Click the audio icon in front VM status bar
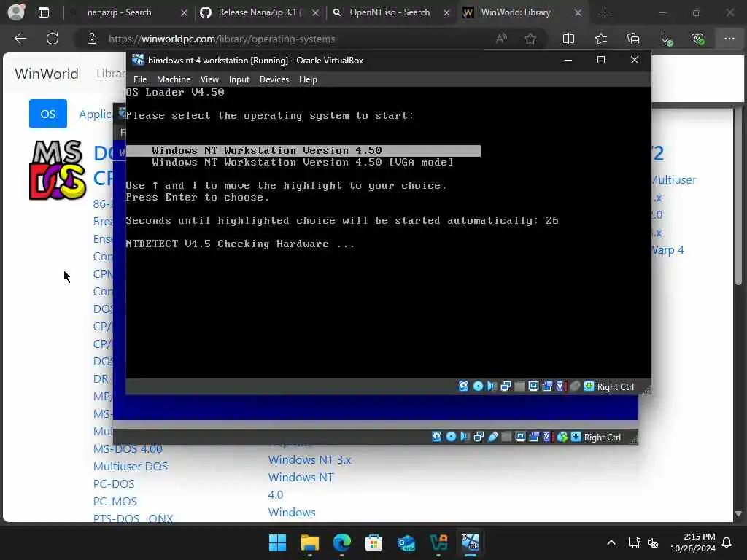The height and width of the screenshot is (560, 747). (x=492, y=386)
